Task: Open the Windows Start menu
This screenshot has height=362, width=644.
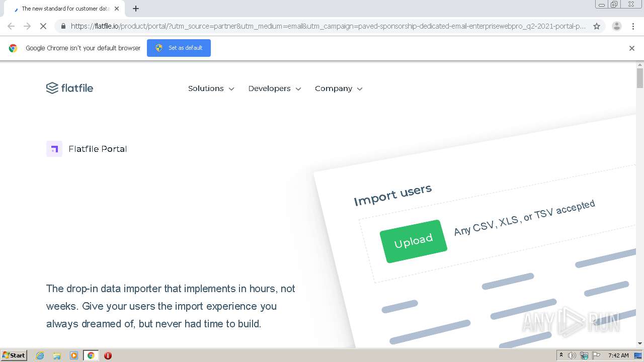Action: point(14,355)
